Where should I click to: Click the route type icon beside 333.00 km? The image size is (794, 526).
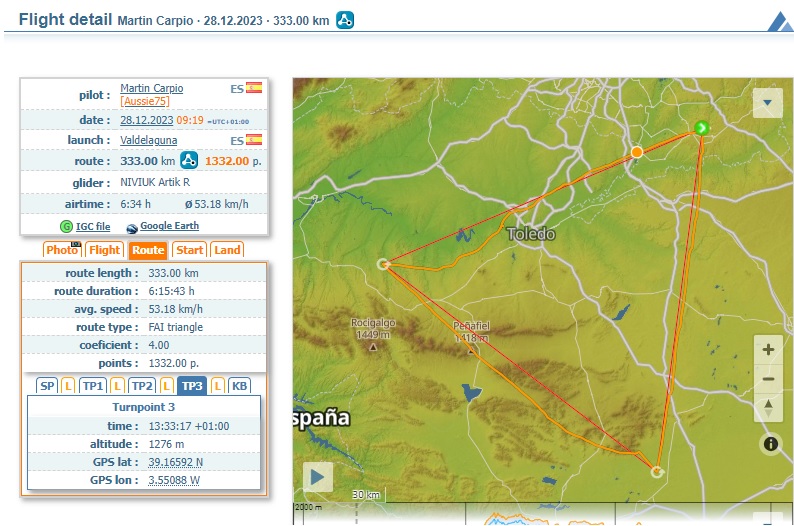189,160
